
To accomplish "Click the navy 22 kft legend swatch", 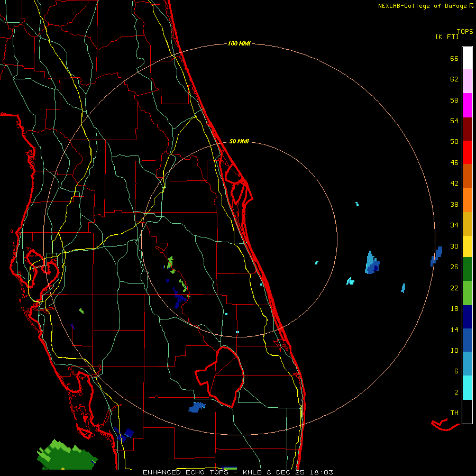I will click(467, 317).
